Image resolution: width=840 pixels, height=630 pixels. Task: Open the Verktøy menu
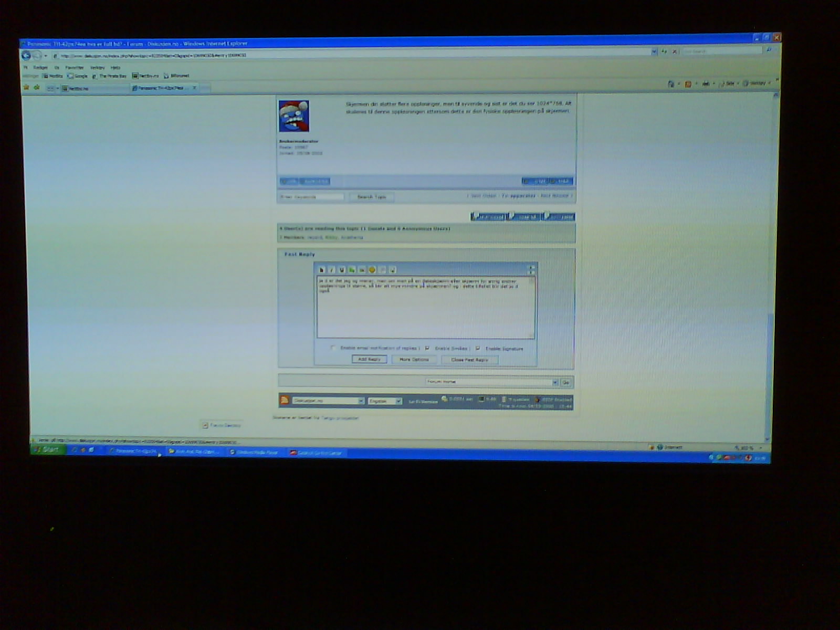pos(98,68)
